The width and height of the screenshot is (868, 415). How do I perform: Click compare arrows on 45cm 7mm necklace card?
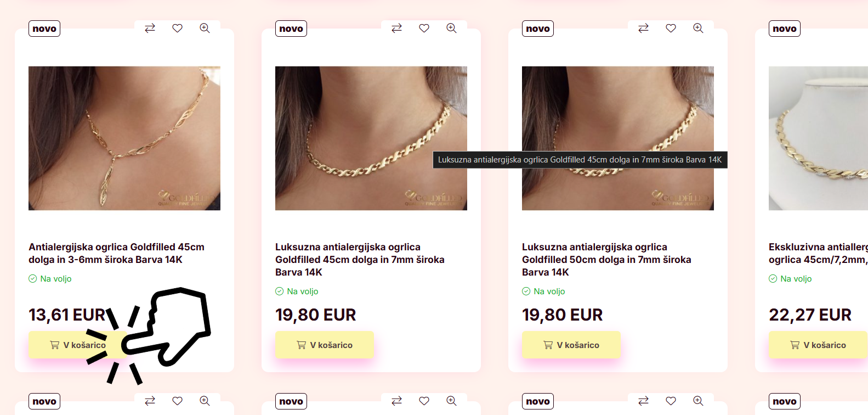396,28
